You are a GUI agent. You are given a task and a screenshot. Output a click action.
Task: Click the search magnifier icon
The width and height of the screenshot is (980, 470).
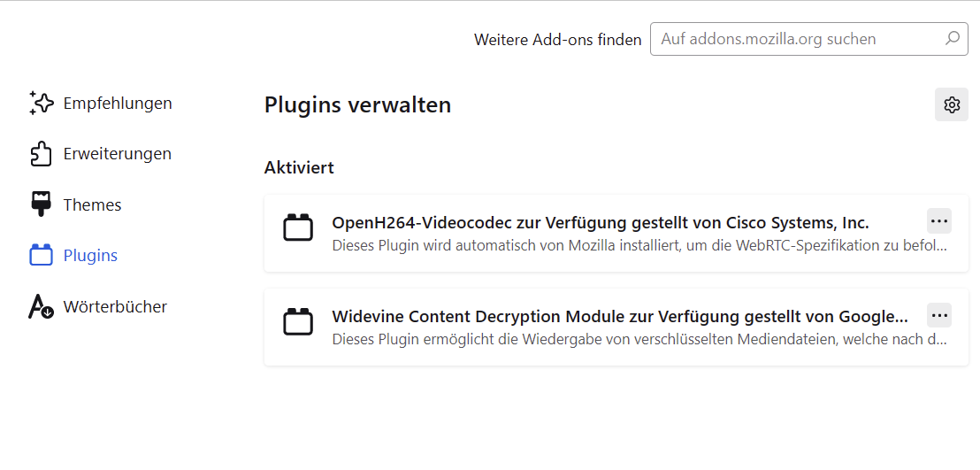tap(952, 39)
